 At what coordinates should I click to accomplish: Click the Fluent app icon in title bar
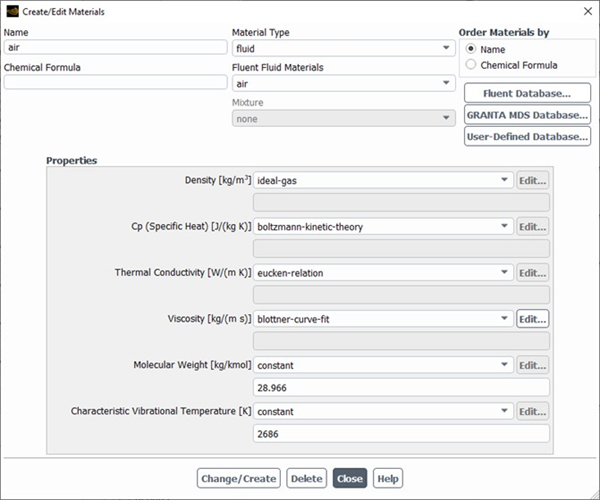click(x=12, y=11)
